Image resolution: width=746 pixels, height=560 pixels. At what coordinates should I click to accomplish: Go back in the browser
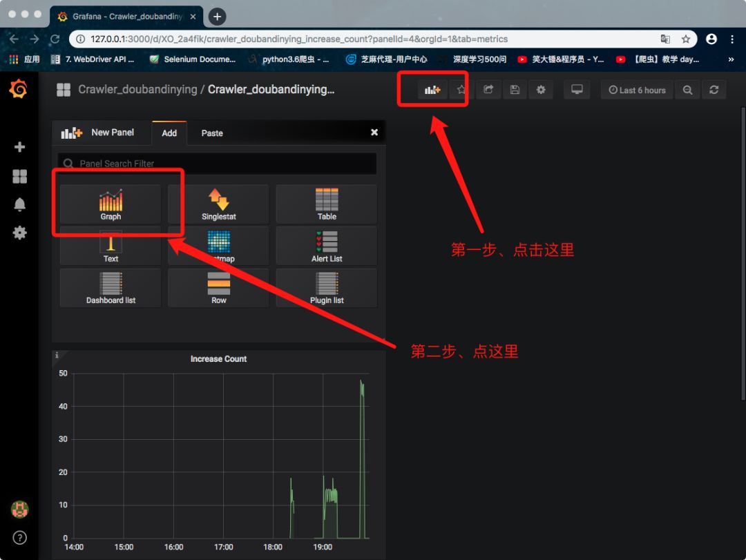pyautogui.click(x=14, y=39)
